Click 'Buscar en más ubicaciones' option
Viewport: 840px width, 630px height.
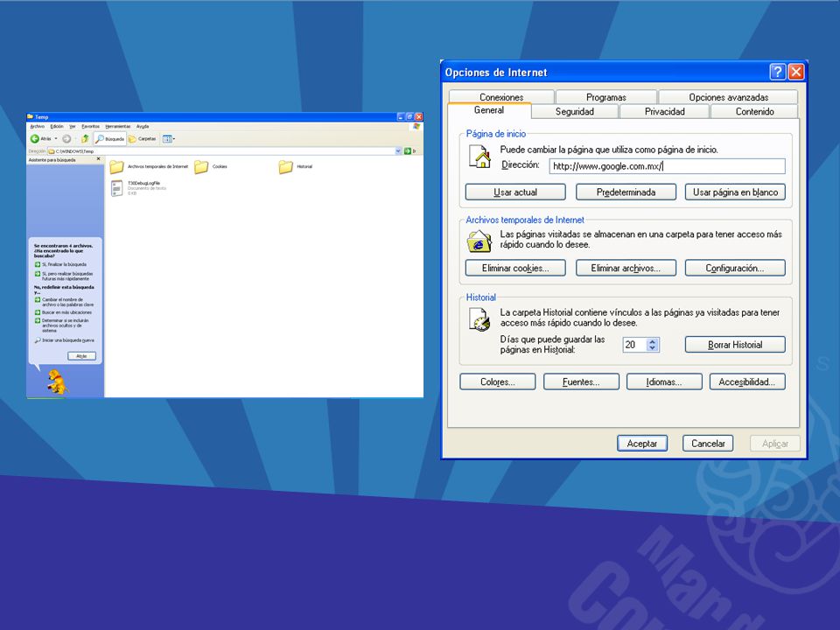tap(63, 312)
